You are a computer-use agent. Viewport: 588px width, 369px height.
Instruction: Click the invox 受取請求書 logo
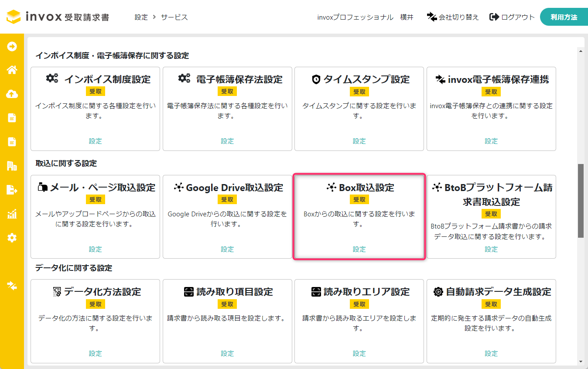click(57, 17)
